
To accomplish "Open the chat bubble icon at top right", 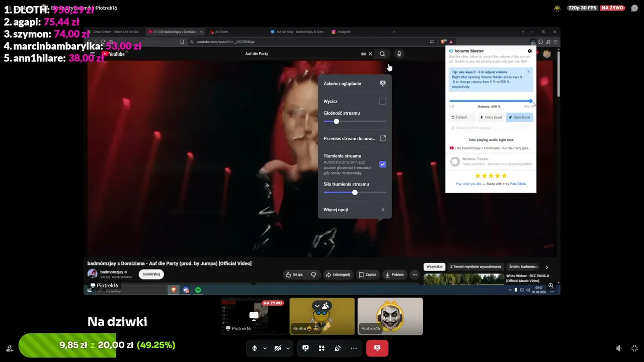I will [x=634, y=8].
